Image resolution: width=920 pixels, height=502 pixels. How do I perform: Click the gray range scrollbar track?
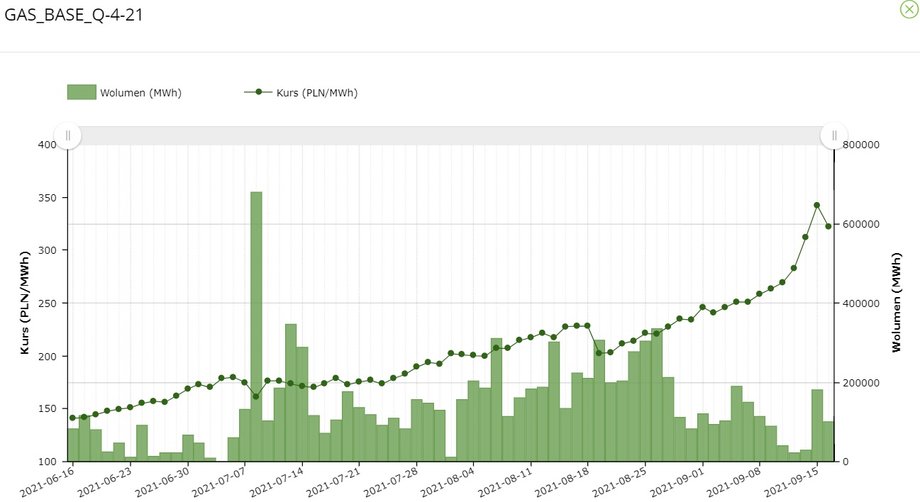click(451, 135)
